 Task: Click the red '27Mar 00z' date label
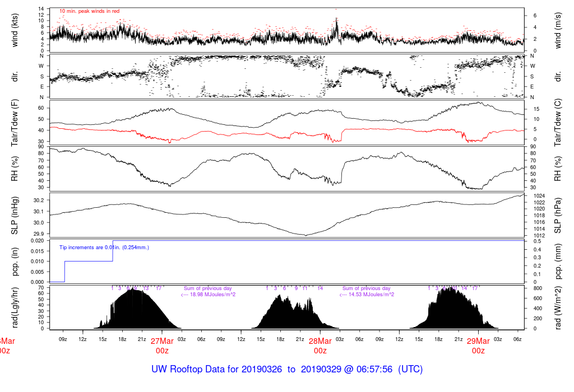point(162,346)
